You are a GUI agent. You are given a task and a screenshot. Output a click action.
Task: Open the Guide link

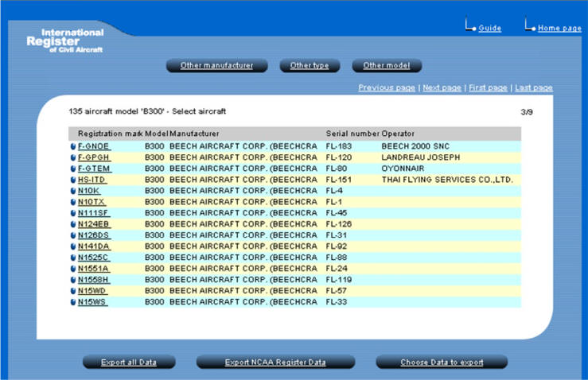tap(490, 28)
